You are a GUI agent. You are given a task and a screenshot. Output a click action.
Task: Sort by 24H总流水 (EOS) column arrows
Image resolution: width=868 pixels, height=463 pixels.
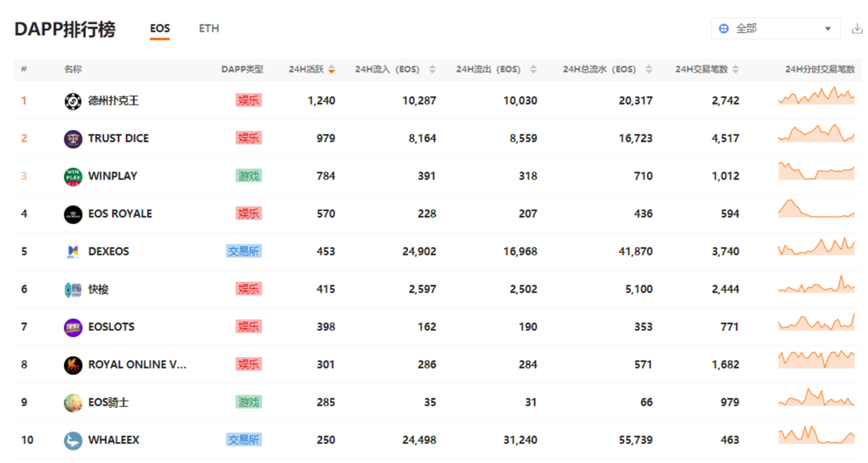[649, 69]
